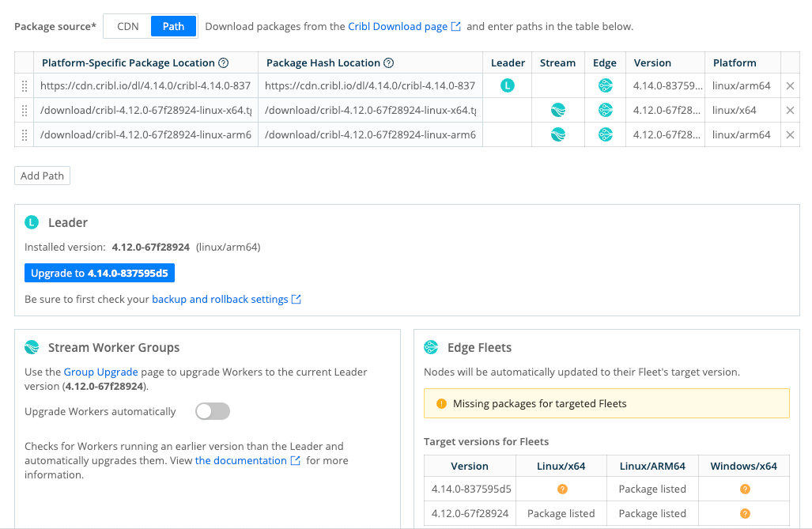
Task: Toggle Upgrade Workers automatically switch
Action: 213,411
